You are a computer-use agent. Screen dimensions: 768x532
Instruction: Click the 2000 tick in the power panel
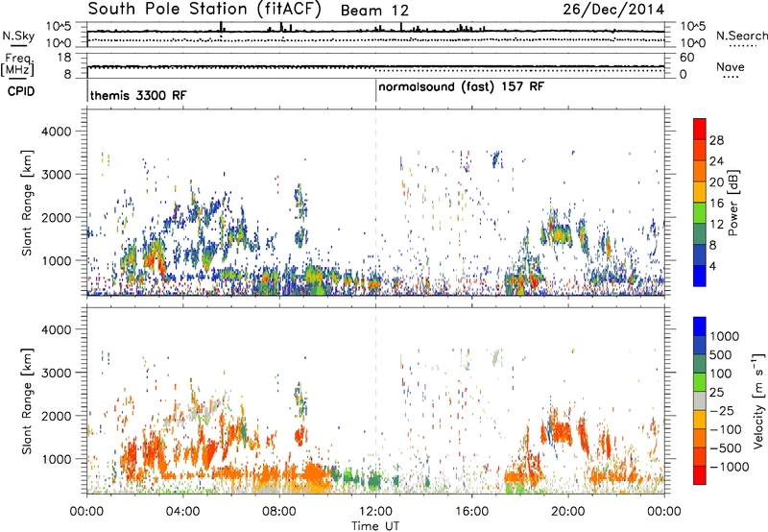(56, 217)
